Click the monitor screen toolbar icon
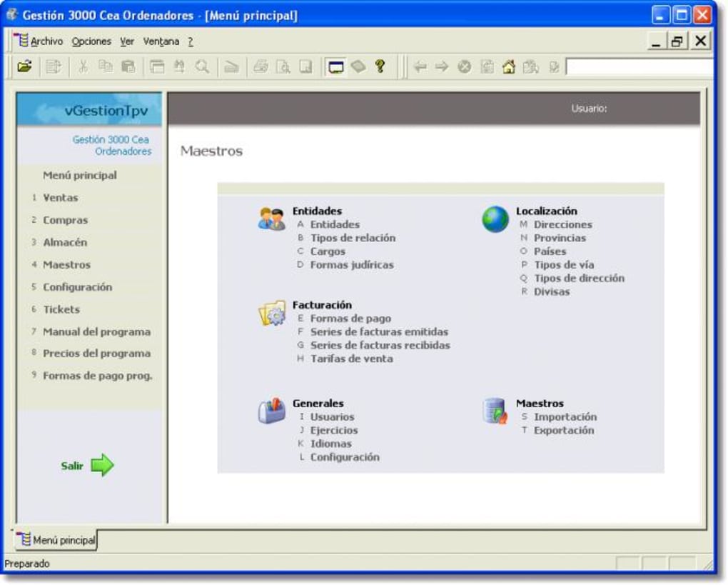The image size is (728, 585). point(335,67)
